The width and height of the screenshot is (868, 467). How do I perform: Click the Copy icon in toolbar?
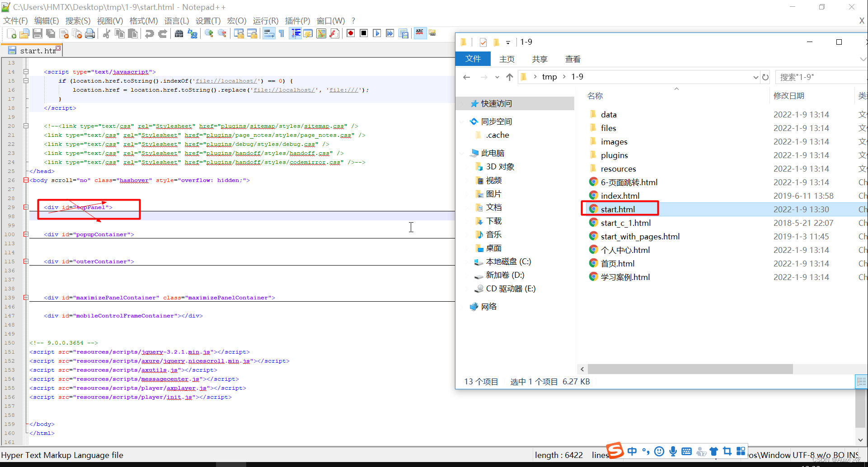[120, 33]
